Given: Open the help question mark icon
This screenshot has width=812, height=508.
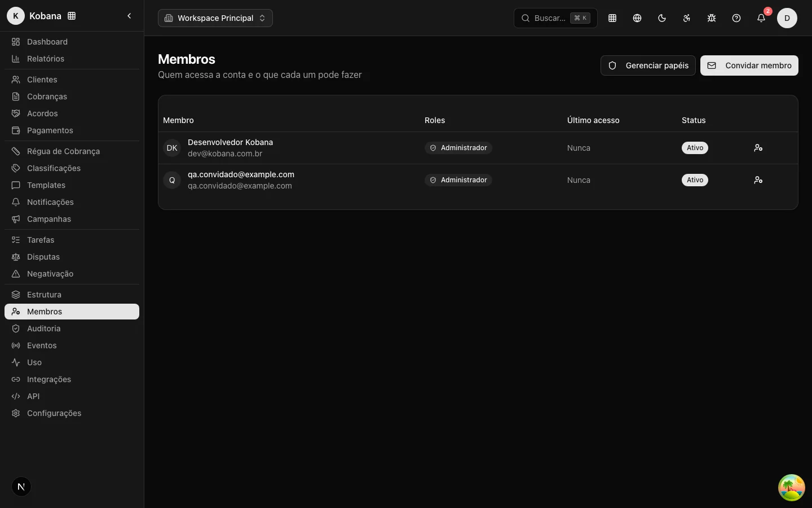Looking at the screenshot, I should pos(736,18).
